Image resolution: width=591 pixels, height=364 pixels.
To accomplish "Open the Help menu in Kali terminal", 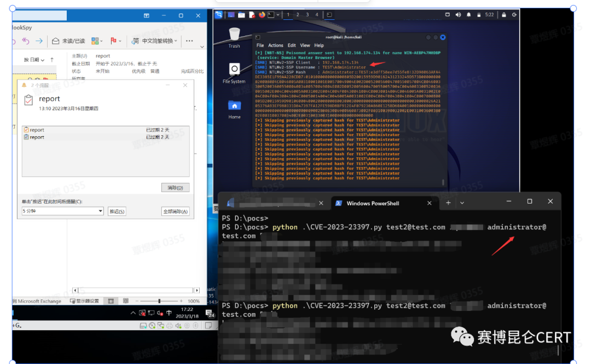I will click(319, 45).
